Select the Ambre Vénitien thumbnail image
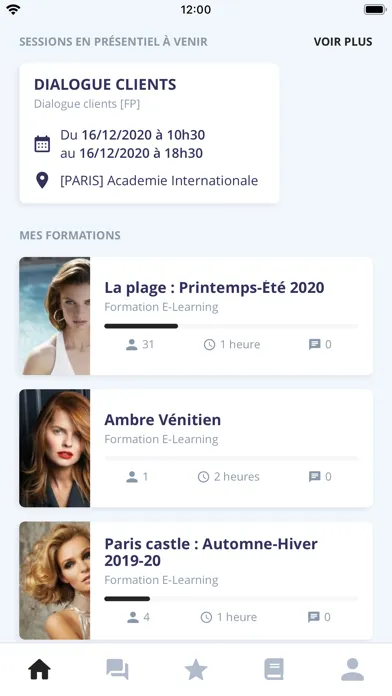 tap(55, 448)
